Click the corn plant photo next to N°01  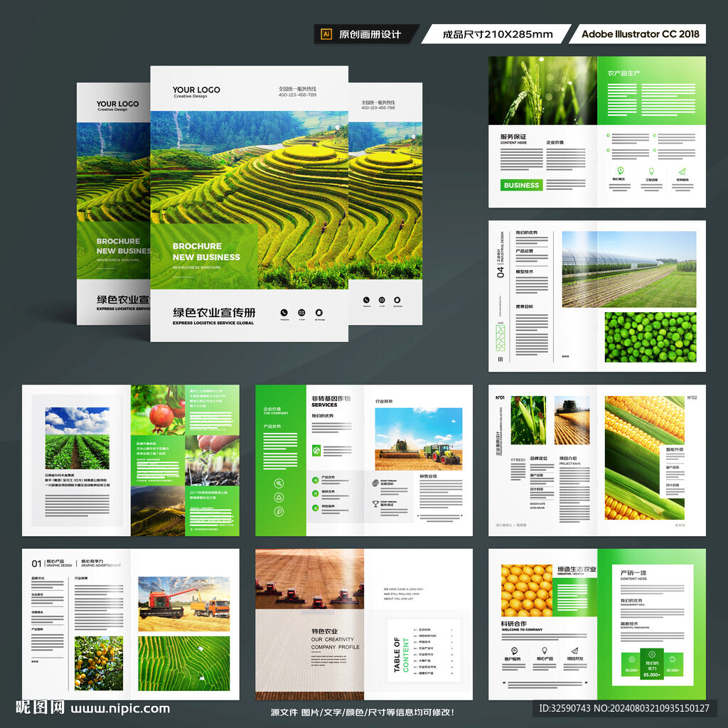tap(528, 421)
